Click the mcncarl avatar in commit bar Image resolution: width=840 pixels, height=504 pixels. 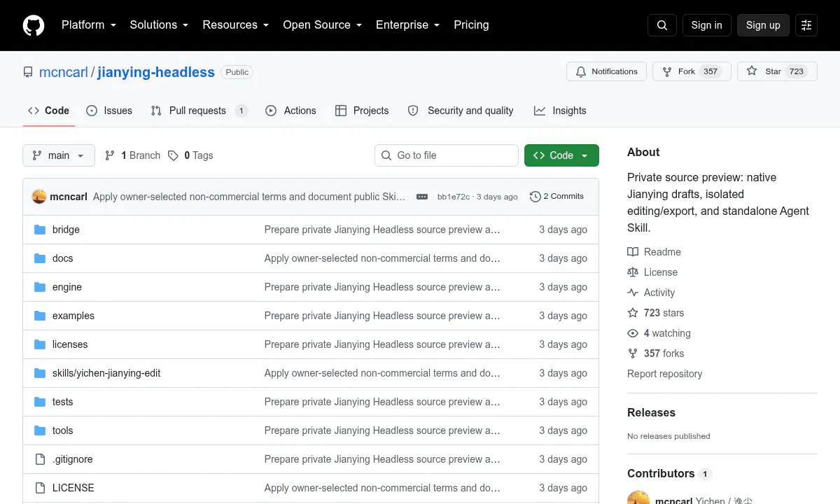click(39, 197)
